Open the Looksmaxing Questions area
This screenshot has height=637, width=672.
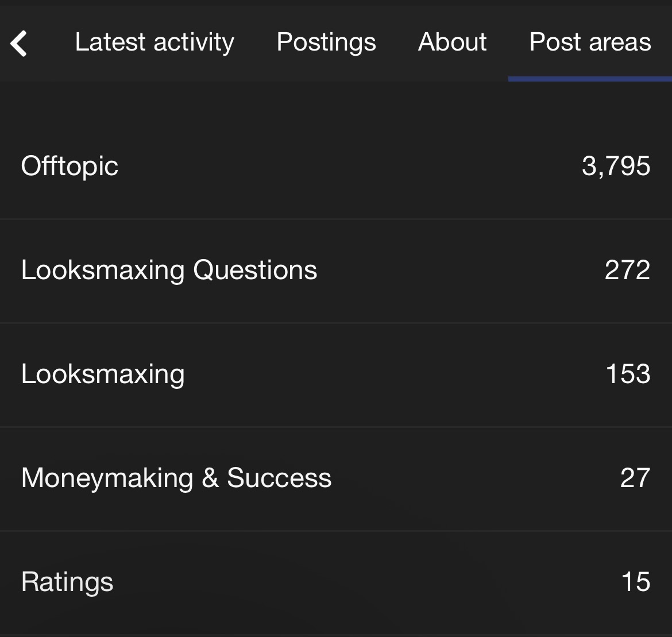pos(169,270)
